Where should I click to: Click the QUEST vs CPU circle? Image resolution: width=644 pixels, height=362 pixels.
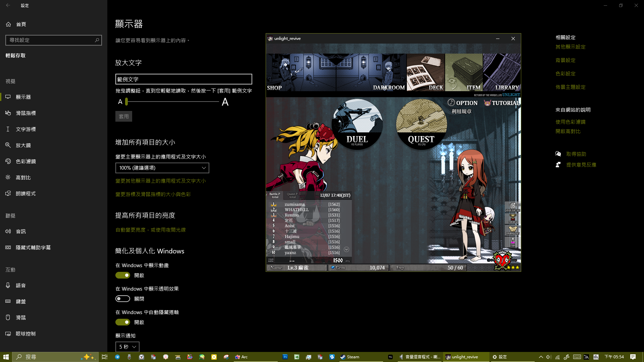coord(421,124)
